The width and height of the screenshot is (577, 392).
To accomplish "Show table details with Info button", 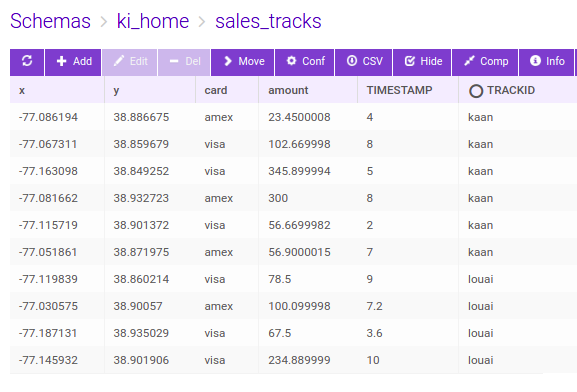I will pyautogui.click(x=546, y=62).
